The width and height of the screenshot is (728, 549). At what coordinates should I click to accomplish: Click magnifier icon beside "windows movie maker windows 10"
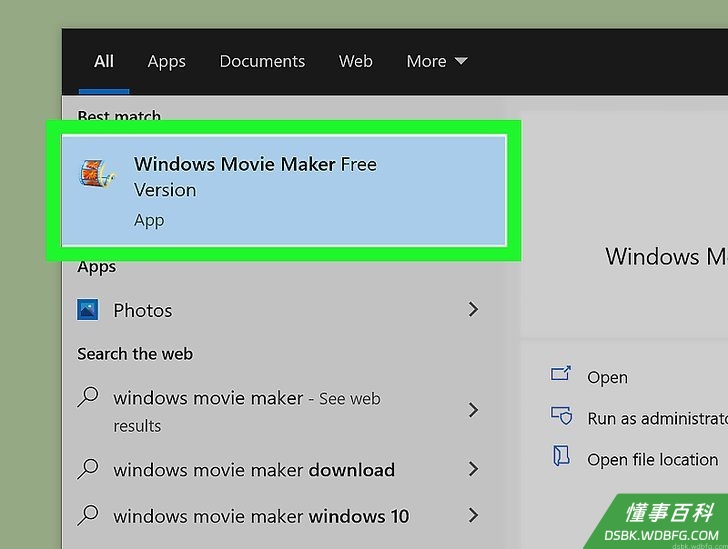pos(88,515)
